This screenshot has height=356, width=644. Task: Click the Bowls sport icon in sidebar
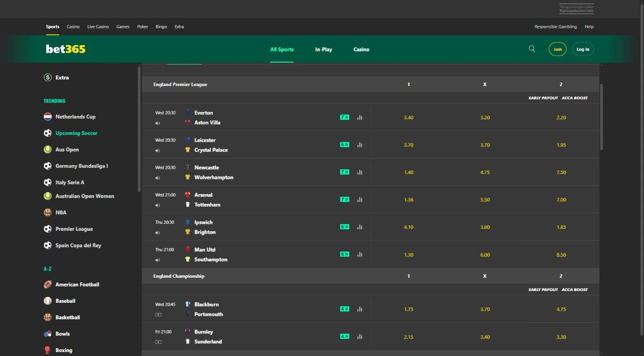[x=47, y=334]
